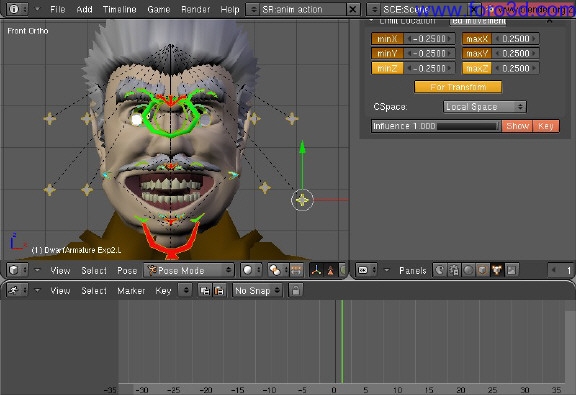Switch to the Scene context icon
The width and height of the screenshot is (576, 395).
[x=511, y=270]
